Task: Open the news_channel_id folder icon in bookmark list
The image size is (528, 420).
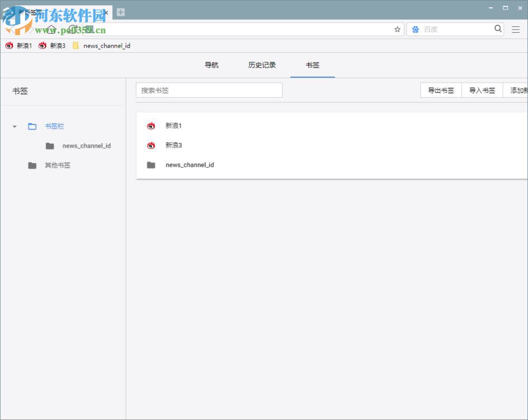Action: (x=152, y=165)
